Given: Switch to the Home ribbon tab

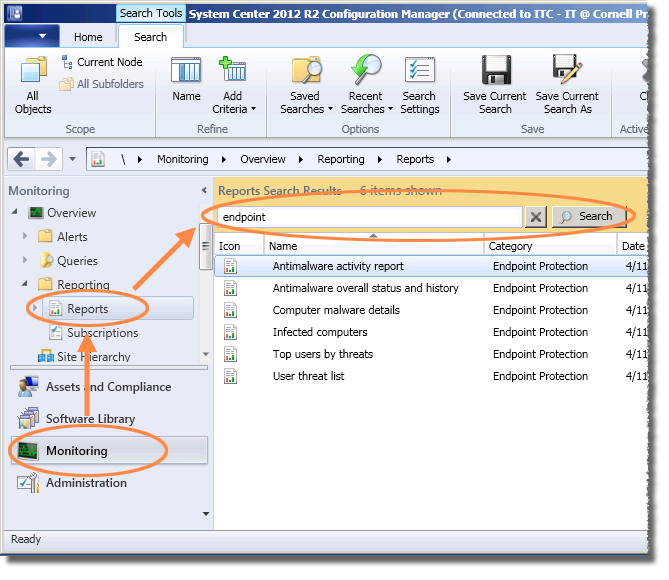Looking at the screenshot, I should [x=88, y=37].
